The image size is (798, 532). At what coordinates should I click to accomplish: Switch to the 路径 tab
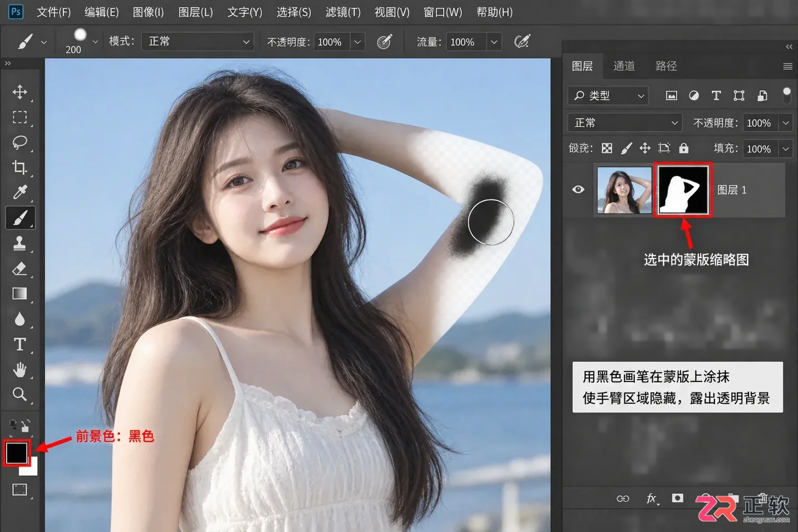[666, 66]
